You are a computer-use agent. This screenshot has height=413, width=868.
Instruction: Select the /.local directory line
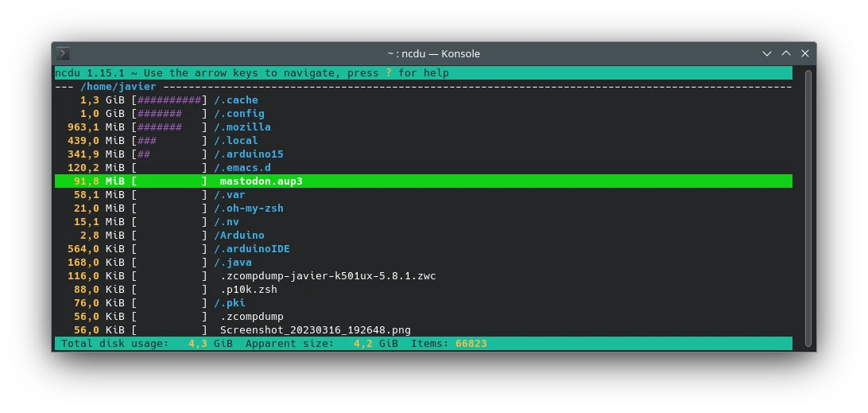coord(236,141)
